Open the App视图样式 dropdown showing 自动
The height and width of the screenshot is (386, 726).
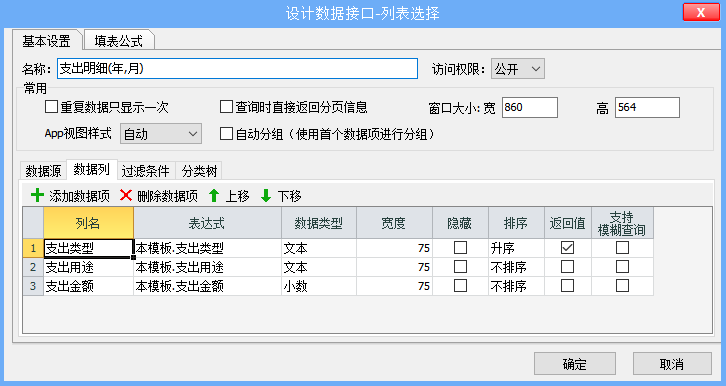(161, 134)
